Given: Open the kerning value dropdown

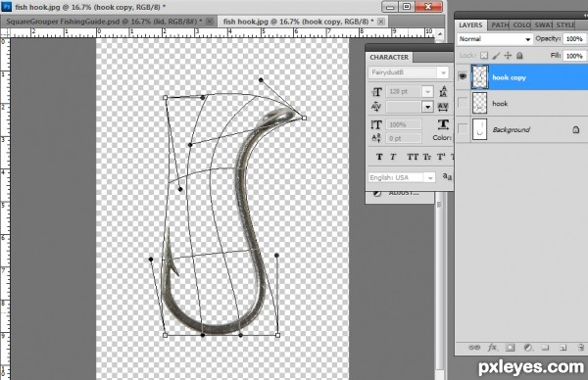Looking at the screenshot, I should [427, 107].
